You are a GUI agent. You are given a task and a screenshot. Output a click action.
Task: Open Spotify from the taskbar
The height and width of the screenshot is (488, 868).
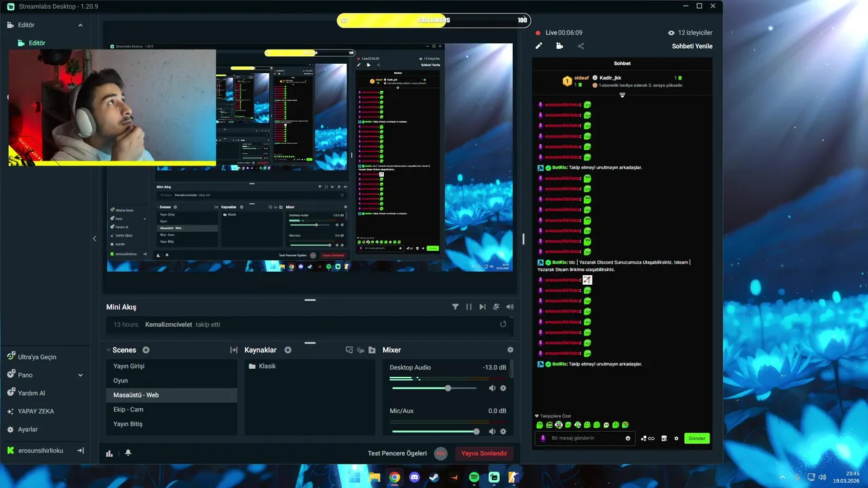[474, 477]
